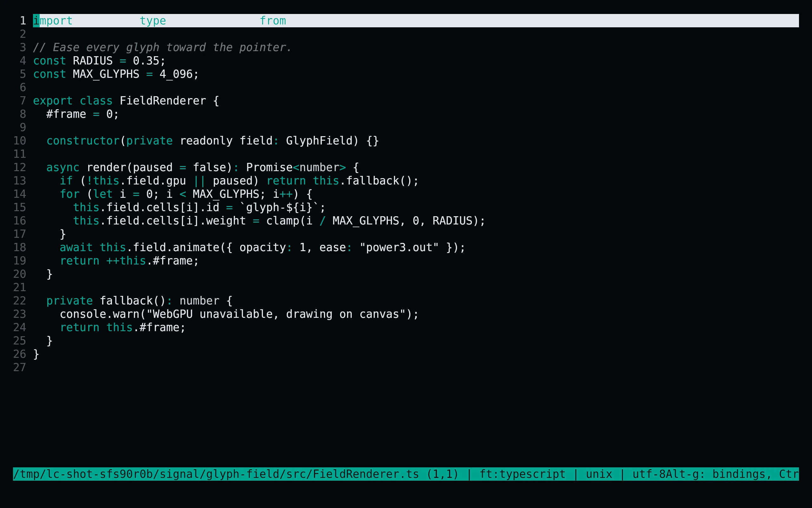
Task: Click the string "power3.out" on line 18
Action: (399, 248)
